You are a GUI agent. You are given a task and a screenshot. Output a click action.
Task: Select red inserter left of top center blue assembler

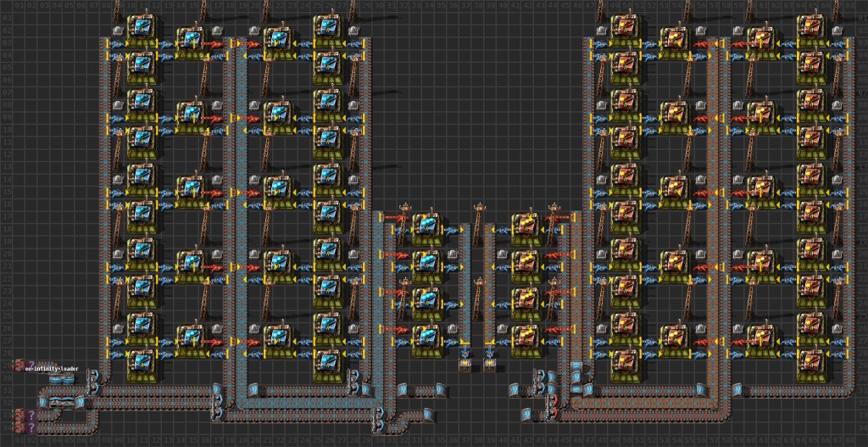pyautogui.click(x=397, y=219)
